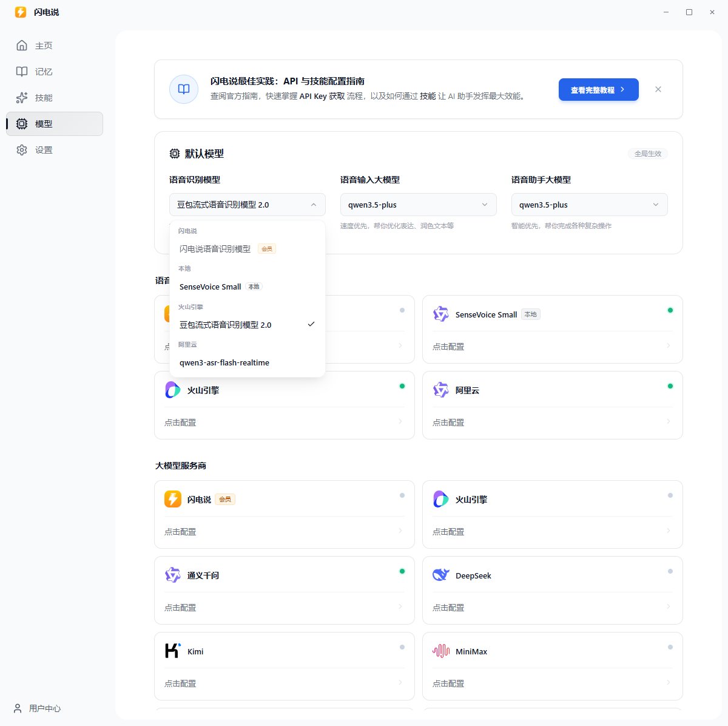The width and height of the screenshot is (728, 726).
Task: Maximize the 闪电说 window
Action: pyautogui.click(x=689, y=12)
